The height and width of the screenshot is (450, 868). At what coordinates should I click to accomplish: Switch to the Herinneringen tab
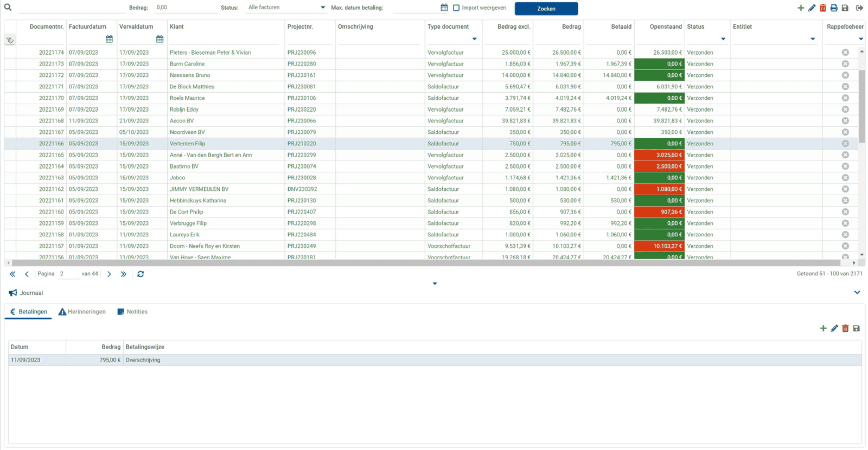pos(82,312)
